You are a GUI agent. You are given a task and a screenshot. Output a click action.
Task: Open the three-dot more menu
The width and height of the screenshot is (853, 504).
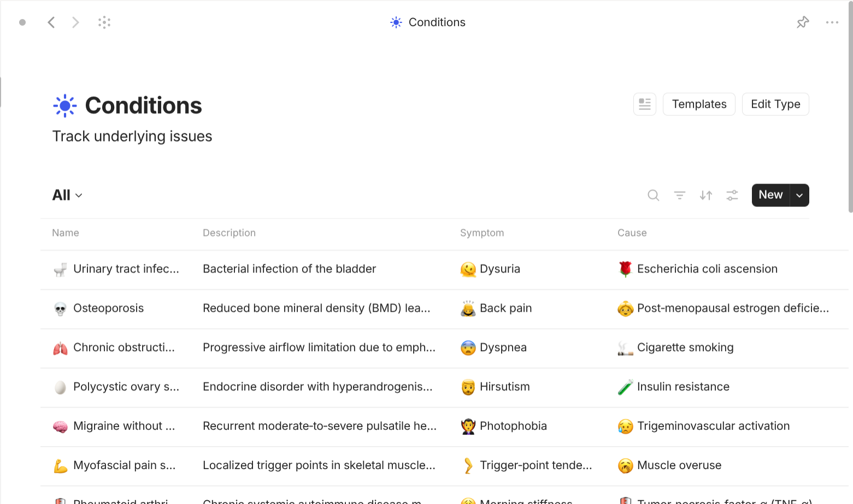832,22
